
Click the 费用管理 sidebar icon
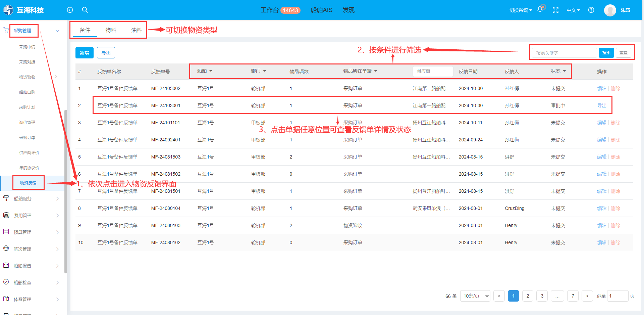6,215
